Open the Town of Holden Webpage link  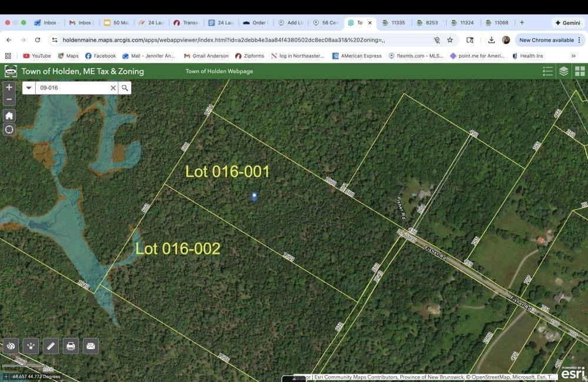point(219,71)
